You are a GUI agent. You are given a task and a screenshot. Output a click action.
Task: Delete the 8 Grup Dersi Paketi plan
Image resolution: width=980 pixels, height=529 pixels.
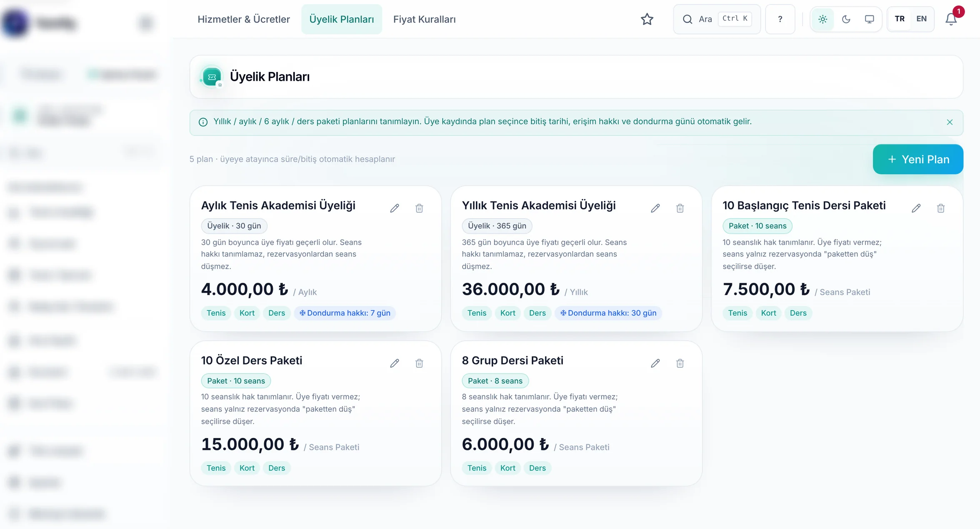click(x=680, y=363)
